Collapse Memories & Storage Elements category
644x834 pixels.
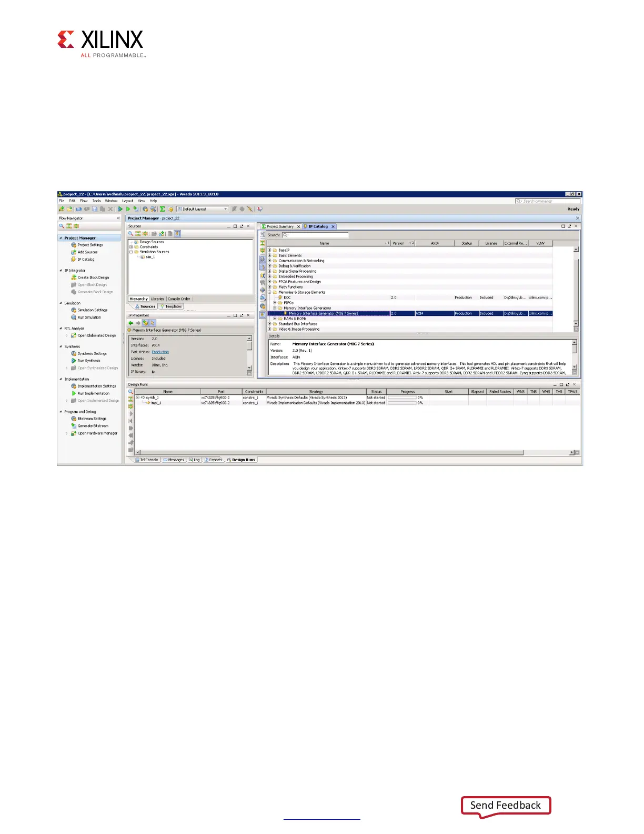(x=269, y=292)
